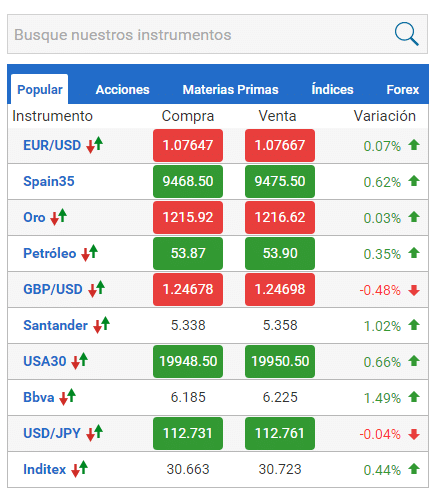Viewport: 436px width, 493px height.
Task: Select the Forex tab
Action: [x=403, y=90]
